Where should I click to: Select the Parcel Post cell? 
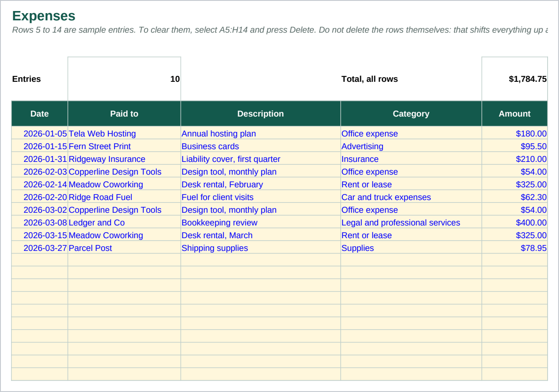pos(124,248)
